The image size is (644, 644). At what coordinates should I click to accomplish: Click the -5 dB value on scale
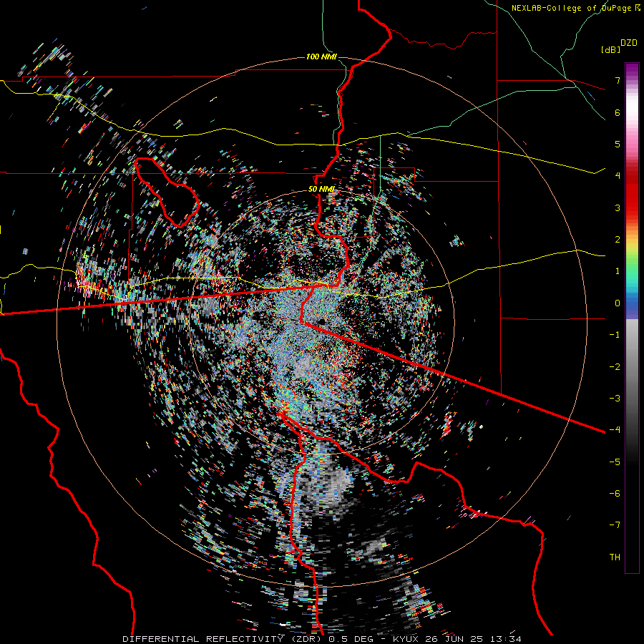coord(615,462)
